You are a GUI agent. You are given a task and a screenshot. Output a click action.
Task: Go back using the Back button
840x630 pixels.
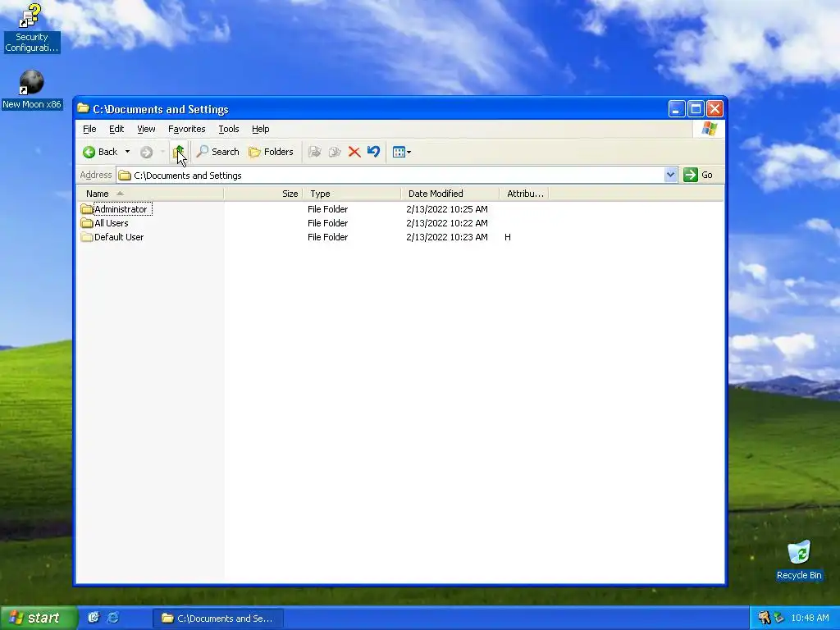100,152
